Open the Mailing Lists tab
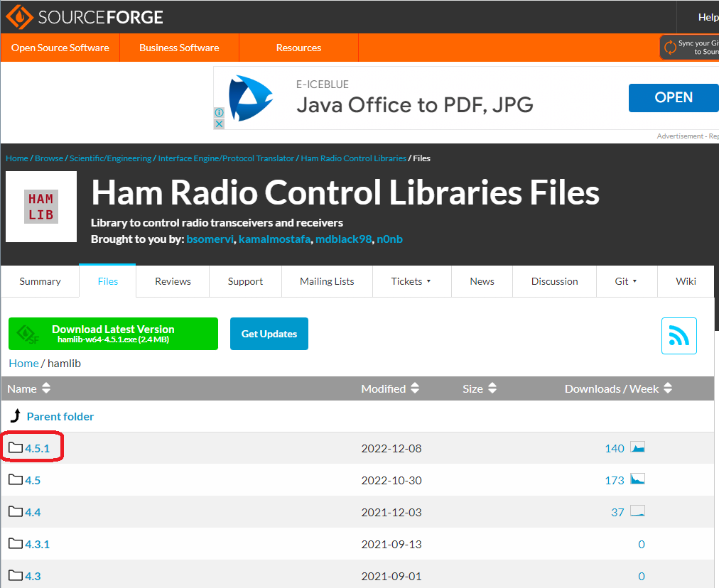The height and width of the screenshot is (588, 719). point(327,281)
